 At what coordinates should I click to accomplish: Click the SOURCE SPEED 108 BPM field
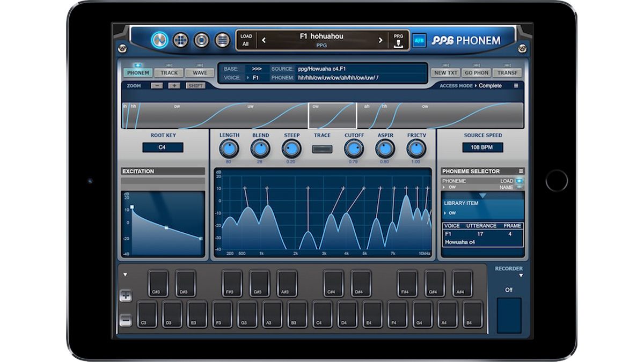click(x=483, y=147)
